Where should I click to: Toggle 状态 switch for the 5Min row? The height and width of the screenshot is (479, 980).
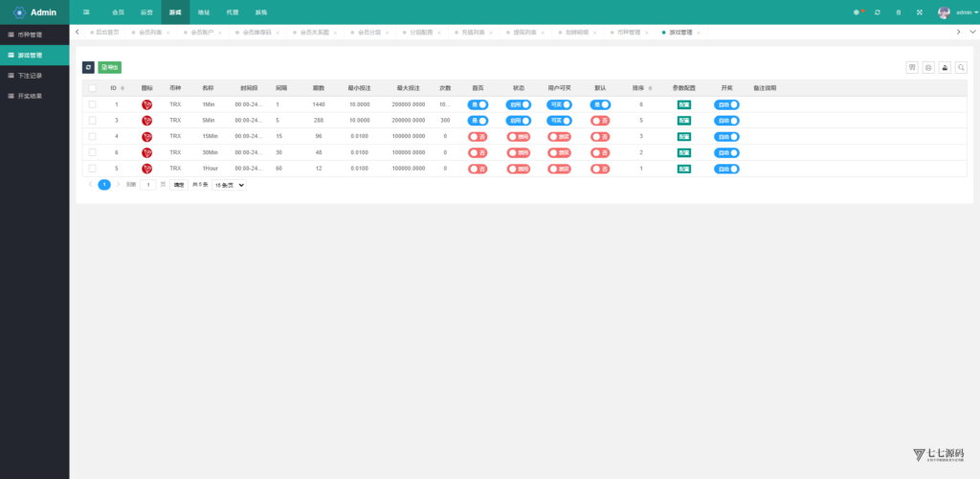point(518,121)
